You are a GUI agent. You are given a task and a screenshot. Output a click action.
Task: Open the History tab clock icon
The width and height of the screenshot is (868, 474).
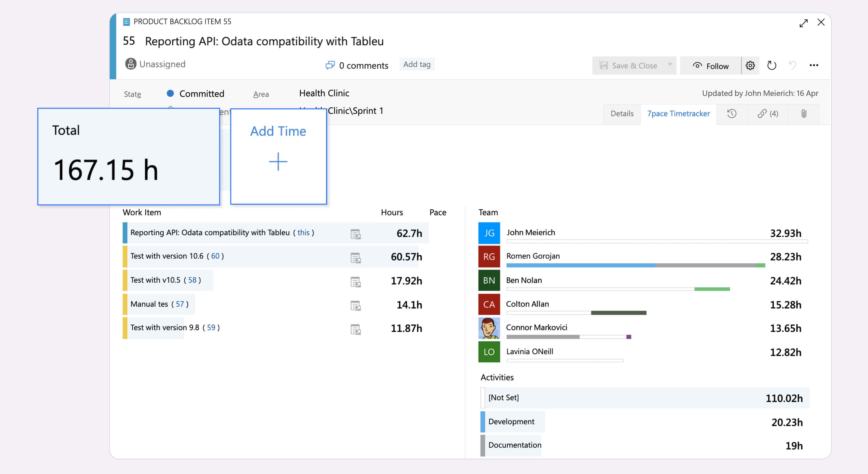coord(732,114)
